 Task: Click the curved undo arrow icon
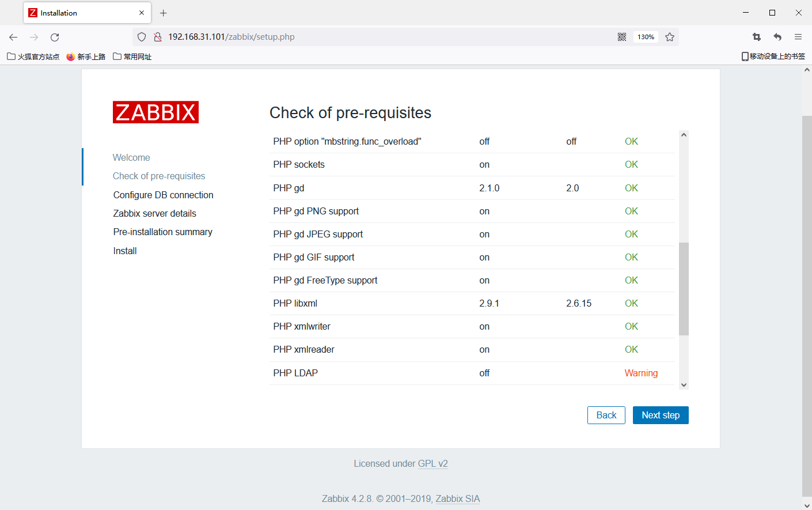[777, 36]
